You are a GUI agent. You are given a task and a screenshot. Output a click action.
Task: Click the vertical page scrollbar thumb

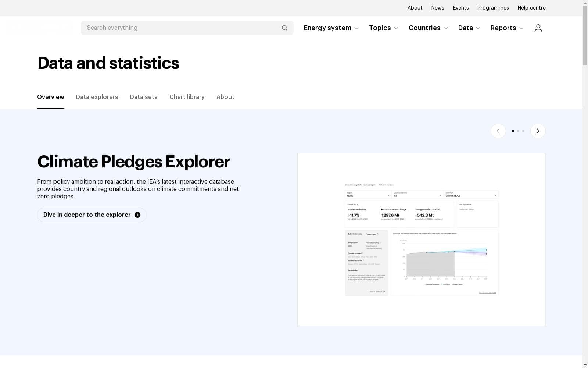585,36
